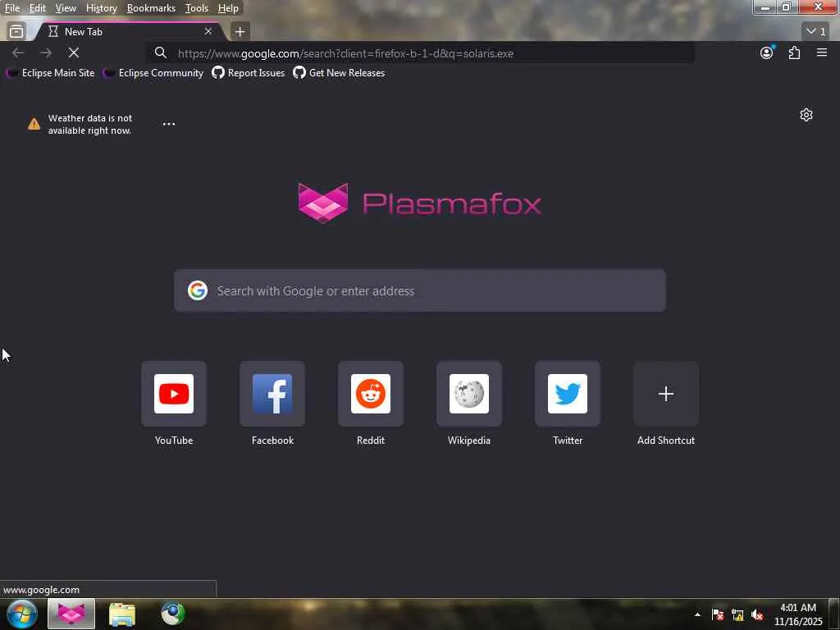Expand the list all tabs dropdown

pyautogui.click(x=816, y=32)
